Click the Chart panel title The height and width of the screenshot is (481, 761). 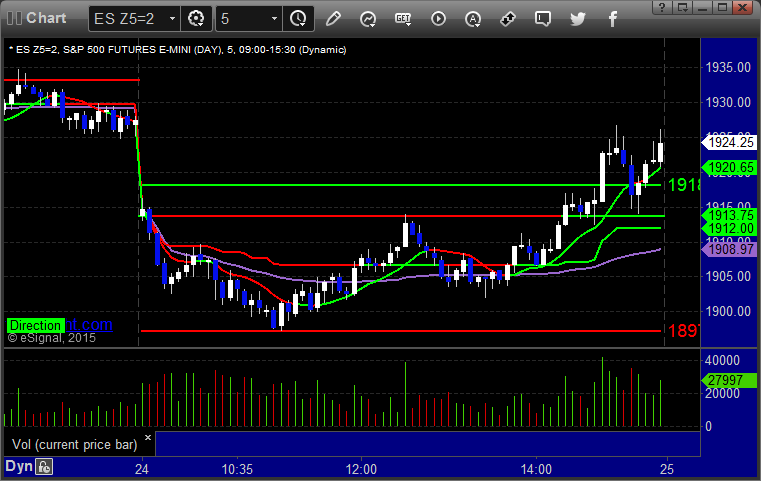click(46, 18)
